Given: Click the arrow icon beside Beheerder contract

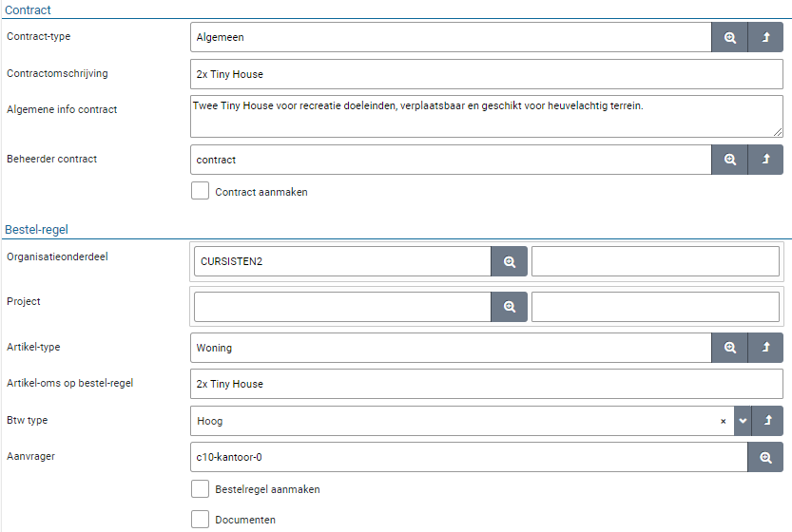Looking at the screenshot, I should click(x=765, y=160).
